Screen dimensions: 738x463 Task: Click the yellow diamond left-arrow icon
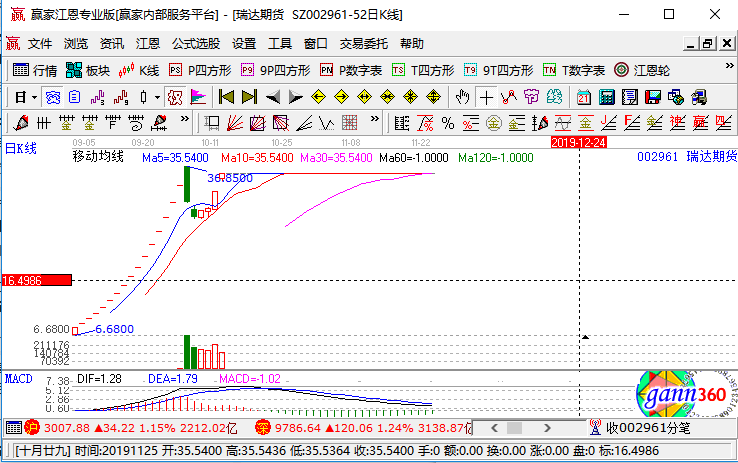319,97
